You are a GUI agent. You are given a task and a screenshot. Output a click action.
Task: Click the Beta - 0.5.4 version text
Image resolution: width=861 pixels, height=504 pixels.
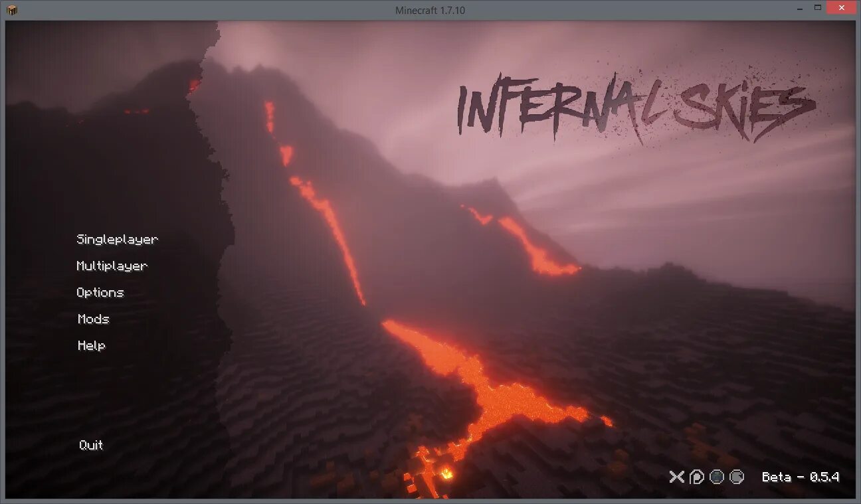[x=801, y=477]
